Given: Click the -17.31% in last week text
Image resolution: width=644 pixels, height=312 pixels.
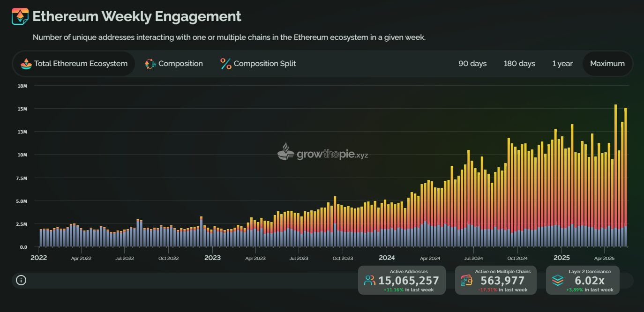Looking at the screenshot, I should pyautogui.click(x=502, y=290).
